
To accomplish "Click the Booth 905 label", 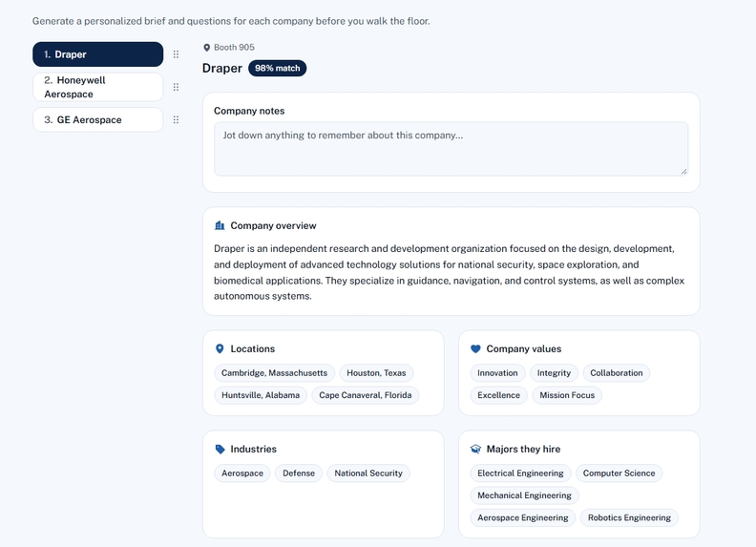I will (234, 48).
